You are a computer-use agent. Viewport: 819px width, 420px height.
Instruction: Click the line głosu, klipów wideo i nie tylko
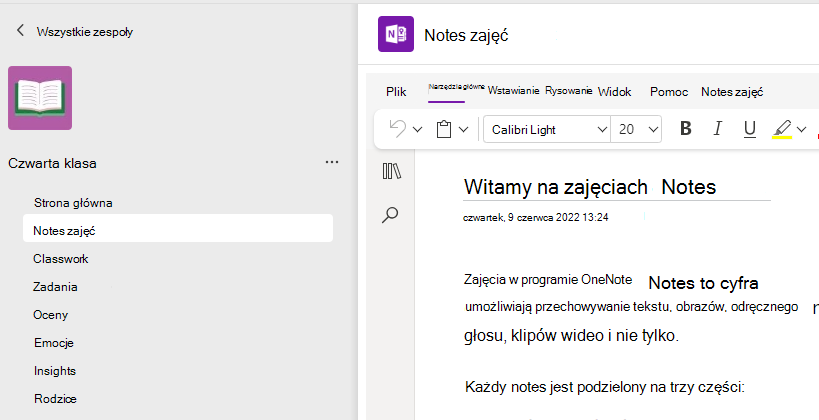[x=571, y=336]
